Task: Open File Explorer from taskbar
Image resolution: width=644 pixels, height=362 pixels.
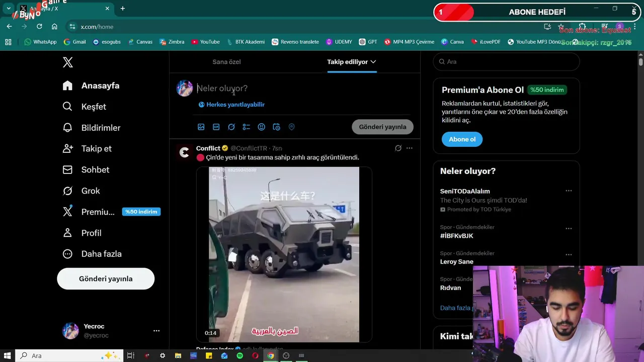Action: pos(178,355)
